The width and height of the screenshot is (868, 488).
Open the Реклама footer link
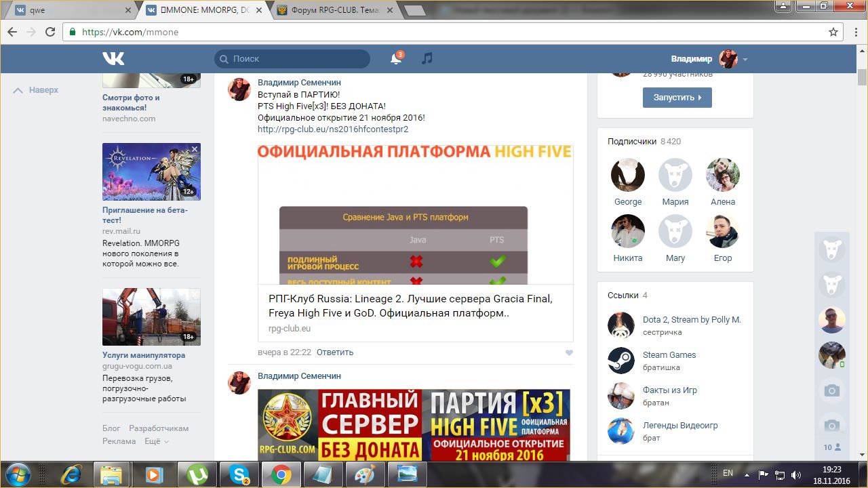(x=119, y=441)
